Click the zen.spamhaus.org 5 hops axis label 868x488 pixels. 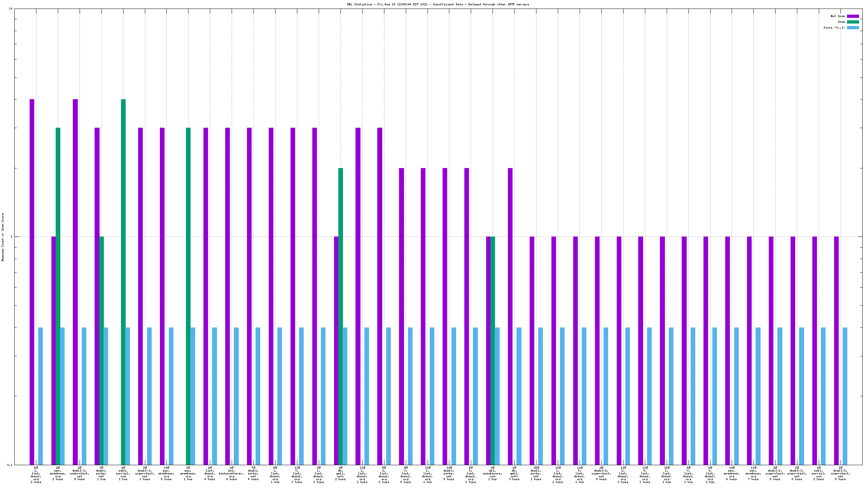click(x=166, y=473)
